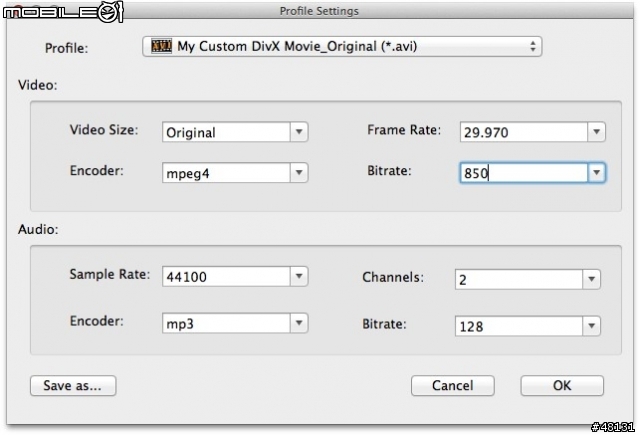Confirm settings with the OK button
Image resolution: width=640 pixels, height=435 pixels.
pyautogui.click(x=562, y=385)
